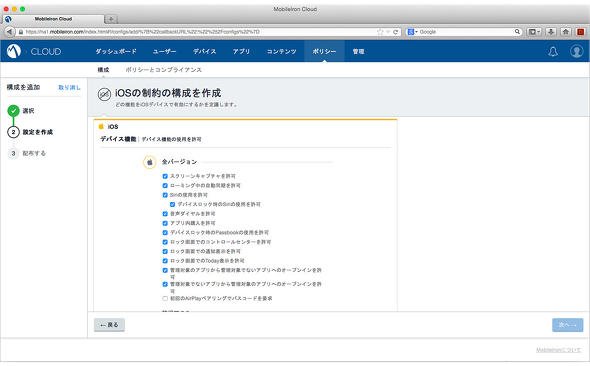Click the 次へ→ next button
590x366 pixels.
pos(567,325)
